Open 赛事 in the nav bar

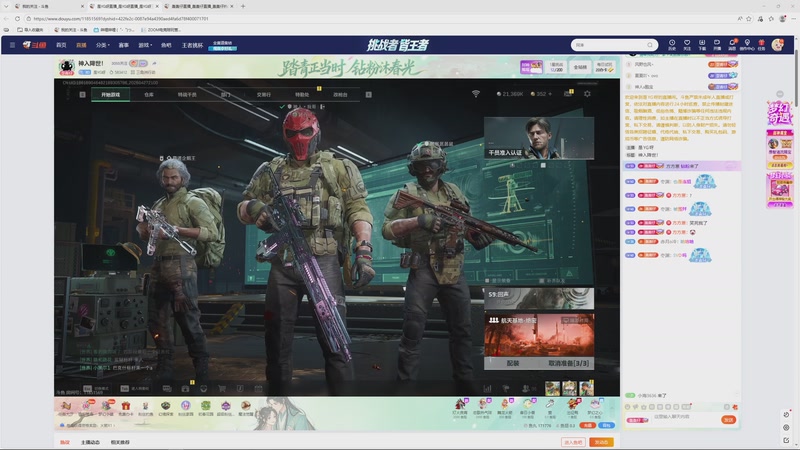click(x=123, y=45)
